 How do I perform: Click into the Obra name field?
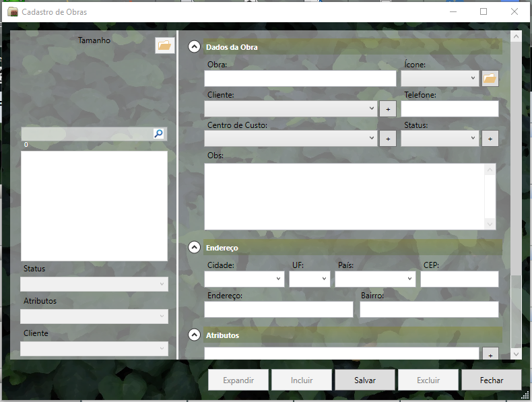pos(300,79)
